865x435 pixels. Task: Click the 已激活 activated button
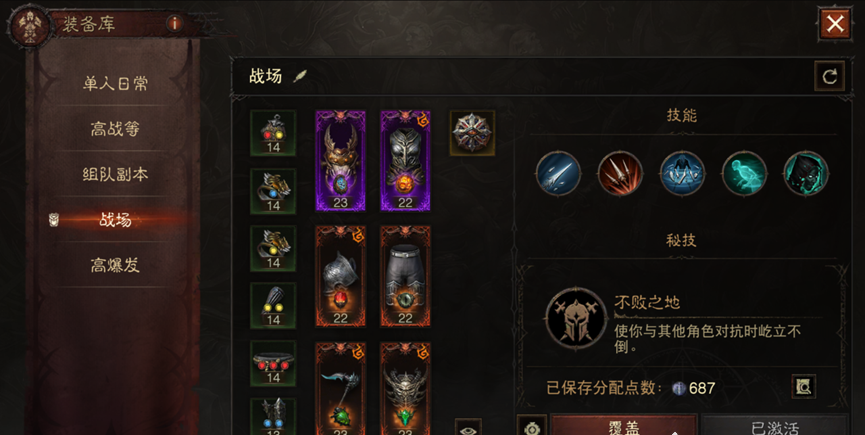click(775, 425)
